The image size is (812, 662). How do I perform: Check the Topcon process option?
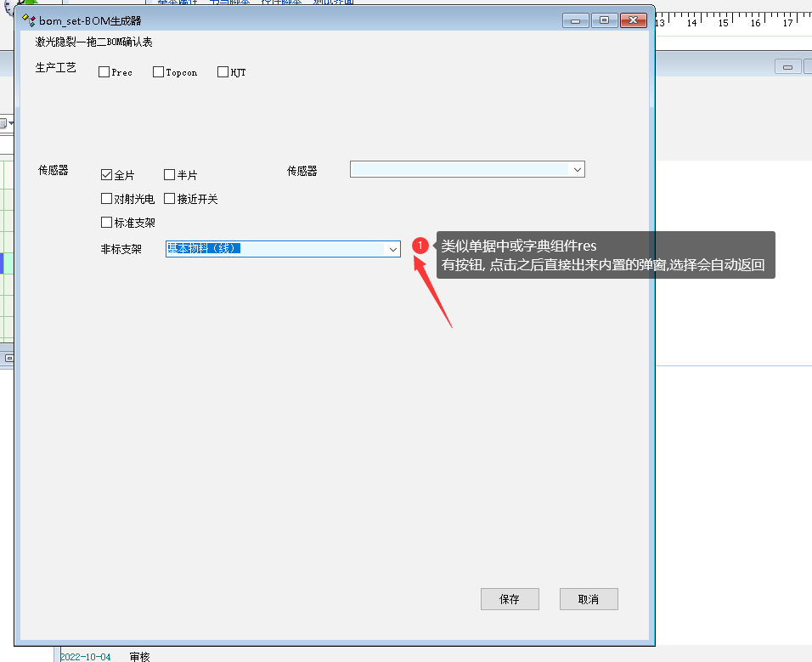pyautogui.click(x=158, y=72)
